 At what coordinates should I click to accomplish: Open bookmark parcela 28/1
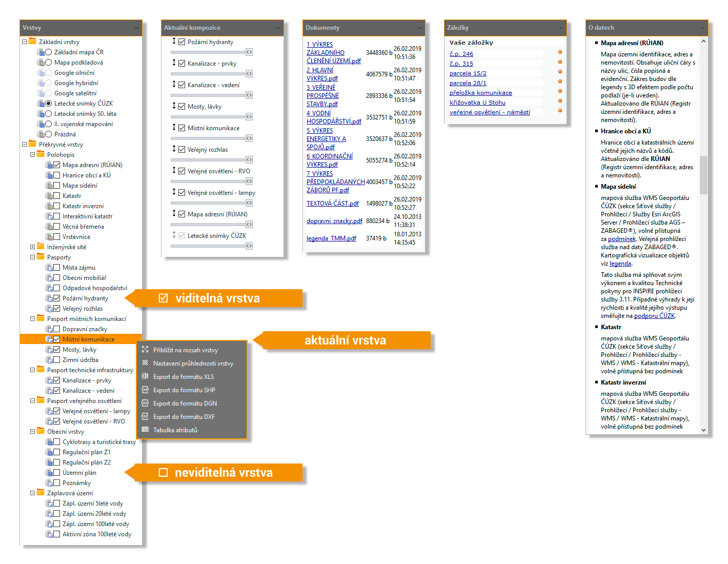tap(468, 83)
